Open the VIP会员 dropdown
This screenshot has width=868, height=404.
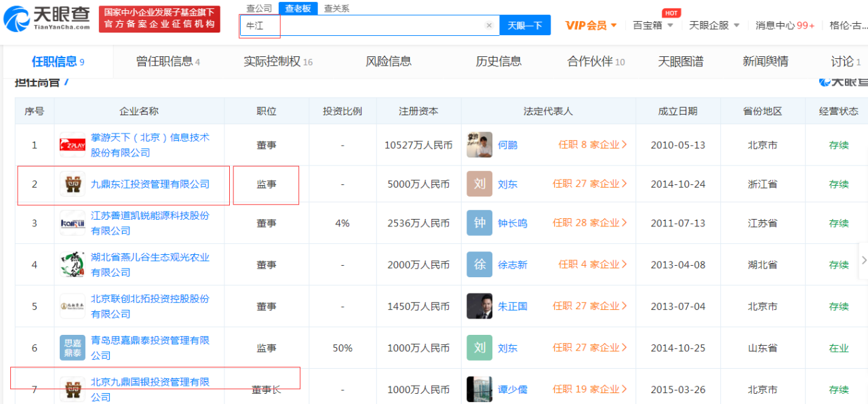[x=591, y=25]
